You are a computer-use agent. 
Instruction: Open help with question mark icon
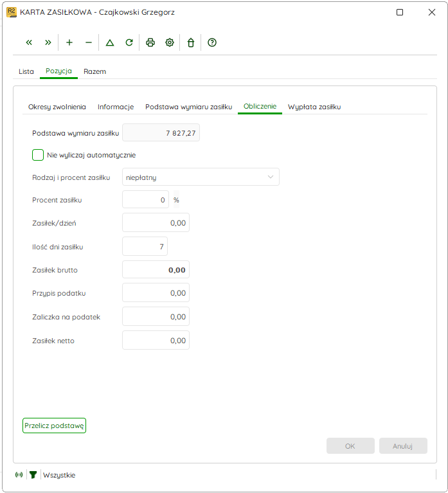[x=212, y=42]
